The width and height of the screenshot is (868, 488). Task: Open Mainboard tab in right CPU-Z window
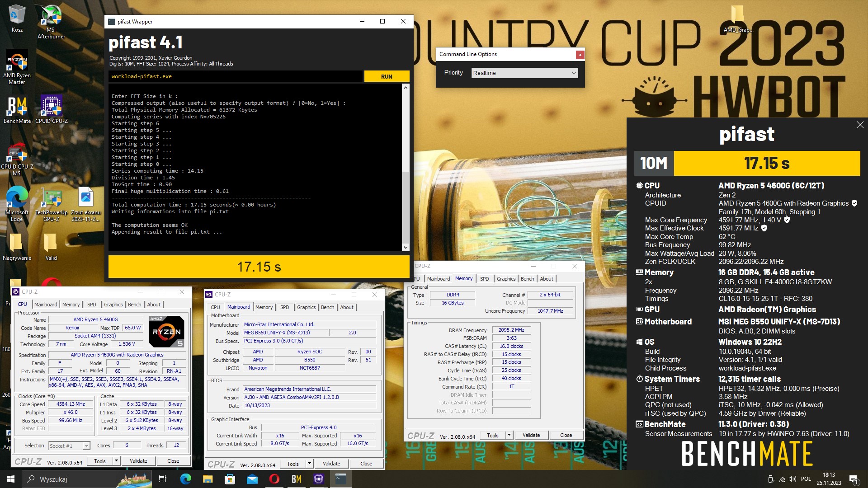(x=438, y=279)
